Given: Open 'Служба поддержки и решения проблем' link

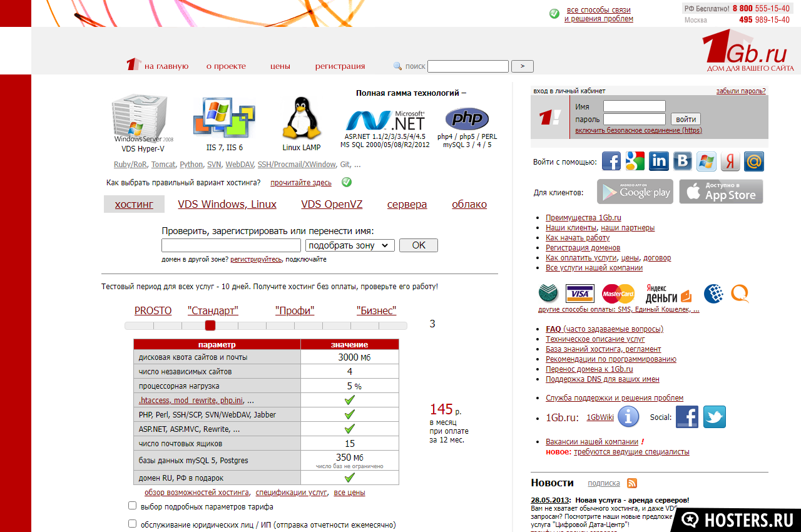Looking at the screenshot, I should [x=615, y=397].
